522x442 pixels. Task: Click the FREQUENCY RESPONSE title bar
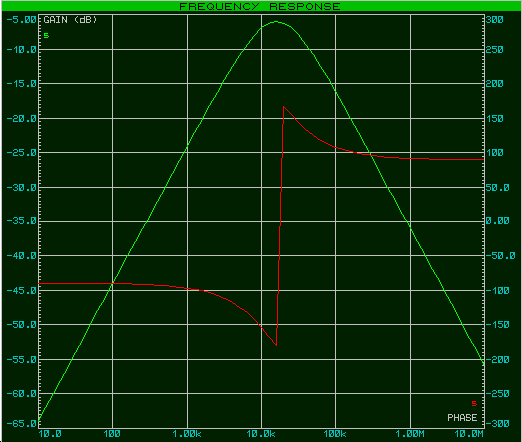[260, 6]
